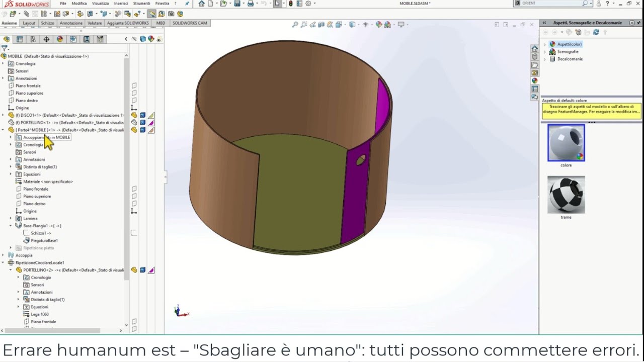The height and width of the screenshot is (362, 644).
Task: Switch to the Valutare tab
Action: [95, 23]
